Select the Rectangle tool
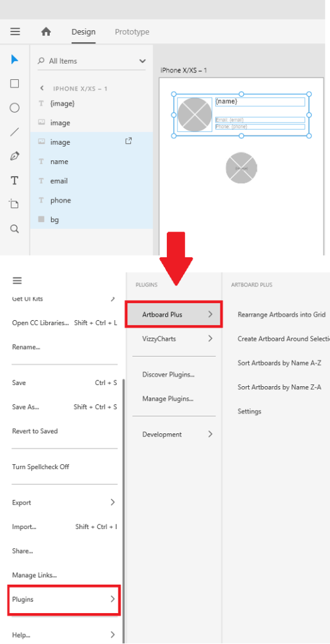The width and height of the screenshot is (330, 644). 15,84
